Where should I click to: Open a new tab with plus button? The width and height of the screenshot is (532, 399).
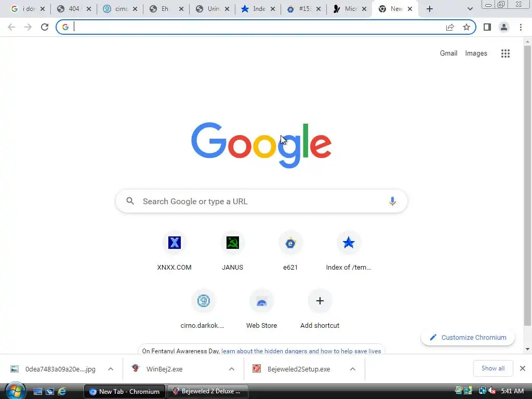[x=430, y=9]
